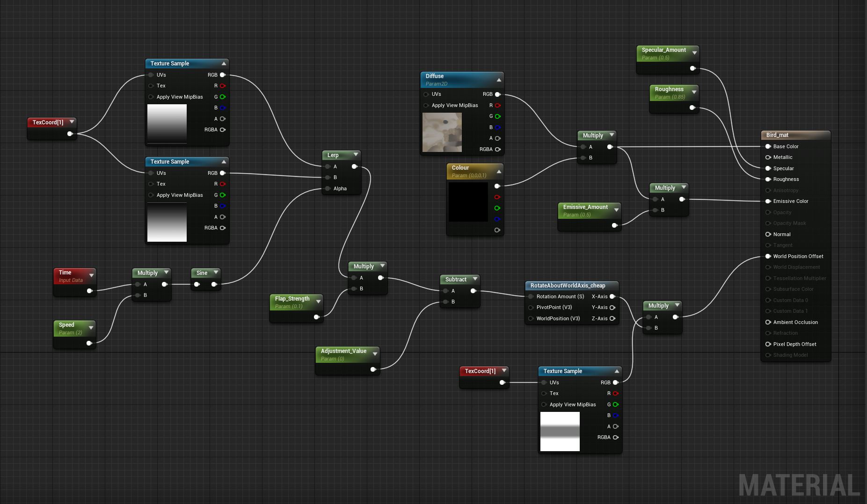Click the B input pin on Subtract node
Image resolution: width=867 pixels, height=504 pixels.
pyautogui.click(x=445, y=302)
